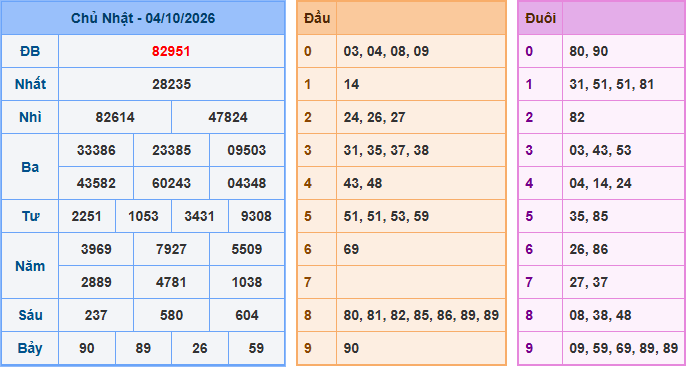687x367 pixels.
Task: Click Đầu row 2 values '24, 26, 27'
Action: pos(375,117)
